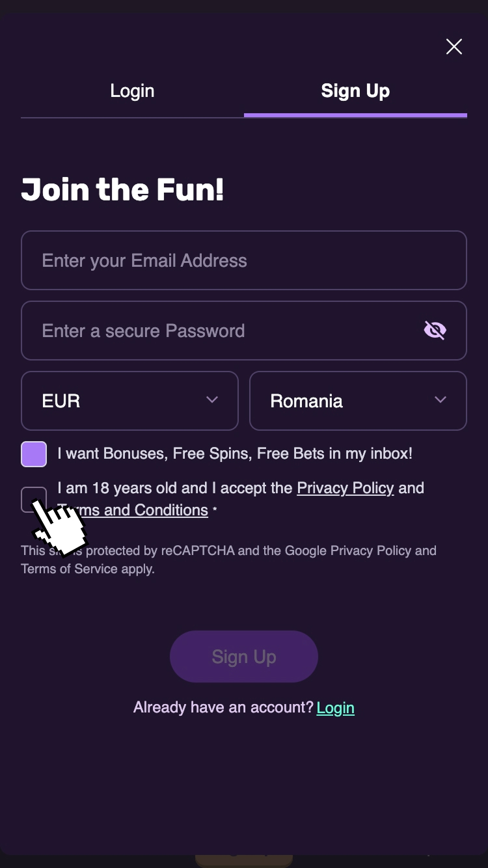Screen dimensions: 488x868
Task: Click the chevron arrow beside EUR
Action: tap(212, 400)
